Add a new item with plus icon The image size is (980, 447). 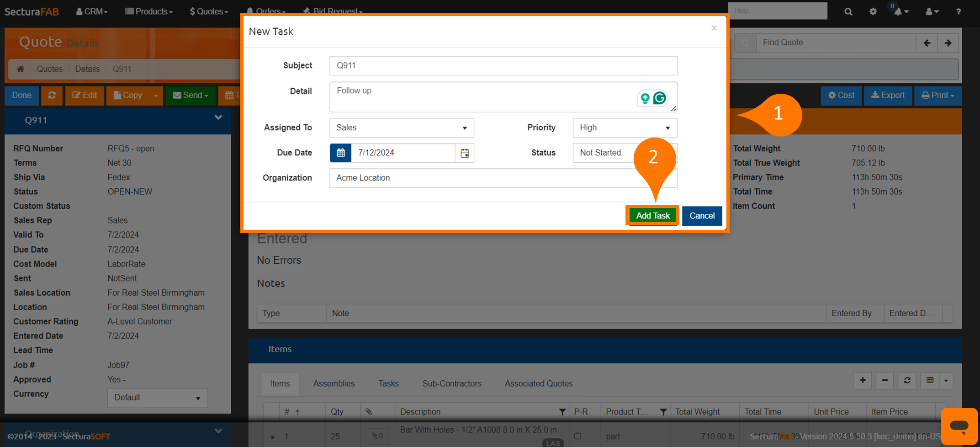pyautogui.click(x=863, y=380)
